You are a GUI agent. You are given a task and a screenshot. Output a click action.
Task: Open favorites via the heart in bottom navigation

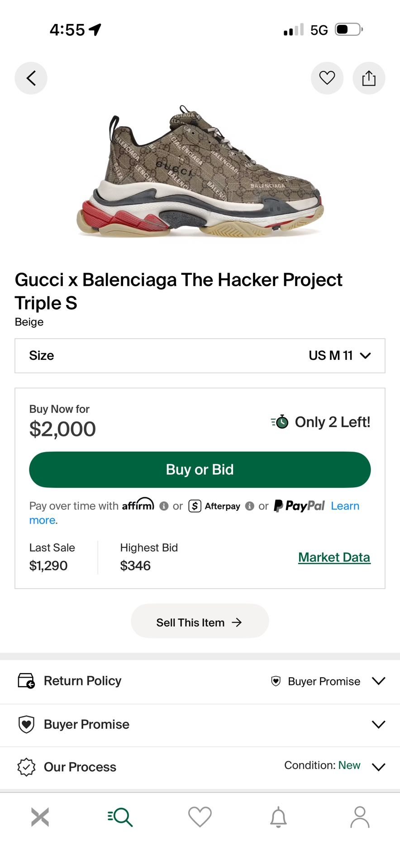[200, 816]
